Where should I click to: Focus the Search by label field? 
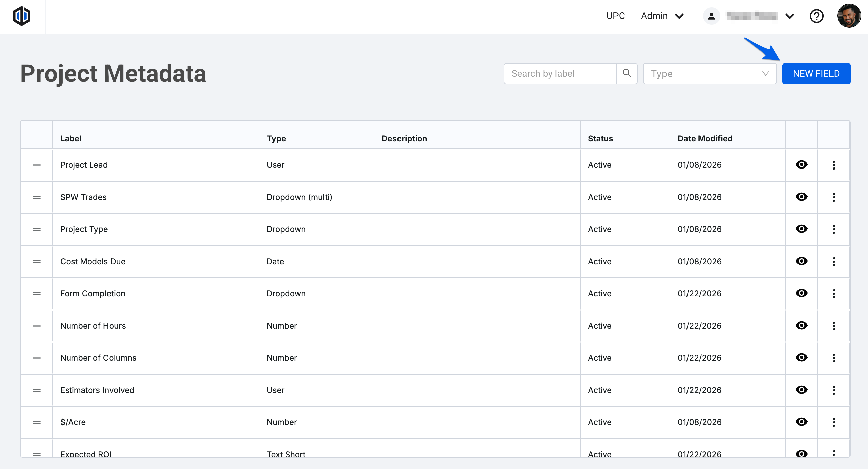point(560,73)
